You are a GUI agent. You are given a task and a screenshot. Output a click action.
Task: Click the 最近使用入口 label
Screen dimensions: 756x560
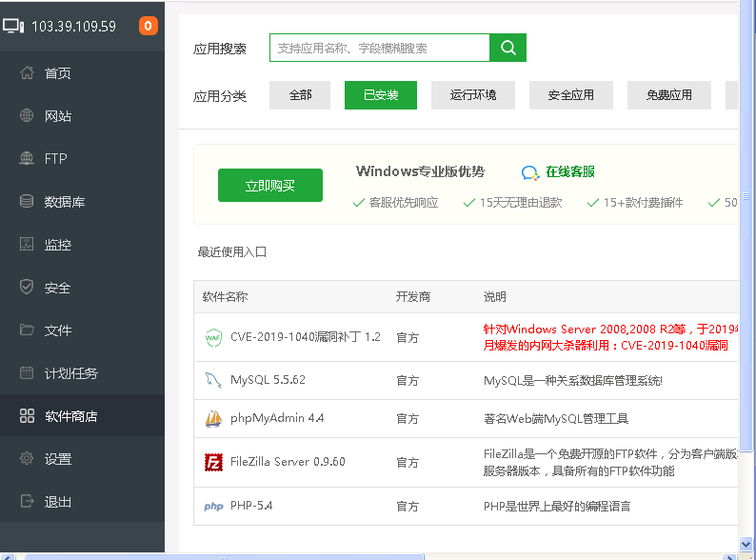pos(232,251)
